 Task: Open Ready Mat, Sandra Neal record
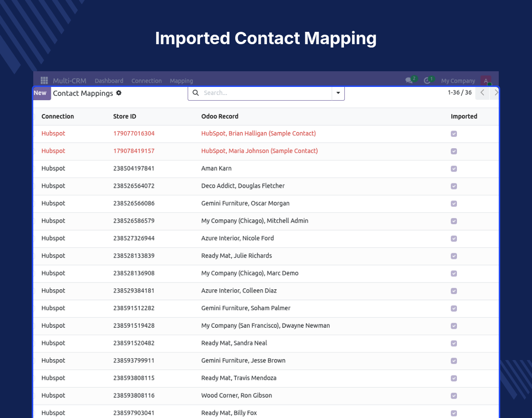[x=234, y=343]
